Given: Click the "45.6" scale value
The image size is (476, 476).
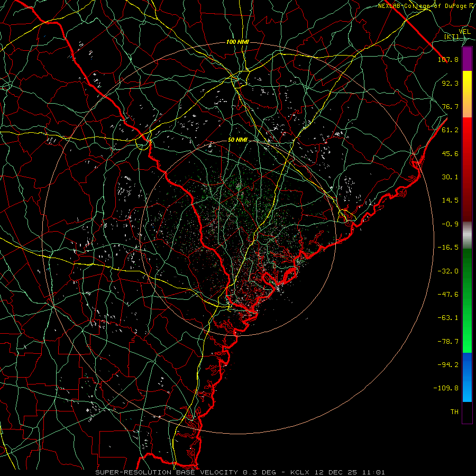Looking at the screenshot, I should 450,153.
